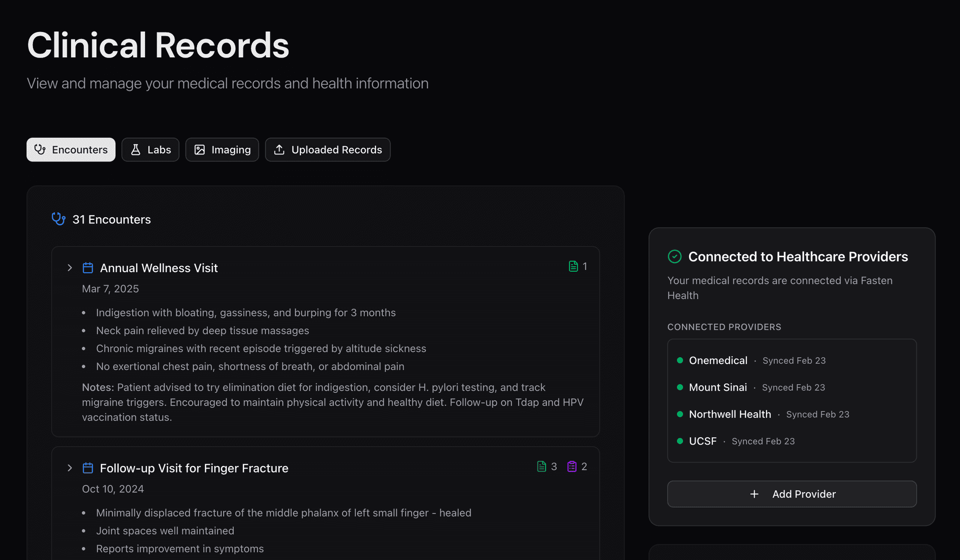The image size is (960, 560).
Task: Click the Clinical Records page title
Action: [x=157, y=45]
